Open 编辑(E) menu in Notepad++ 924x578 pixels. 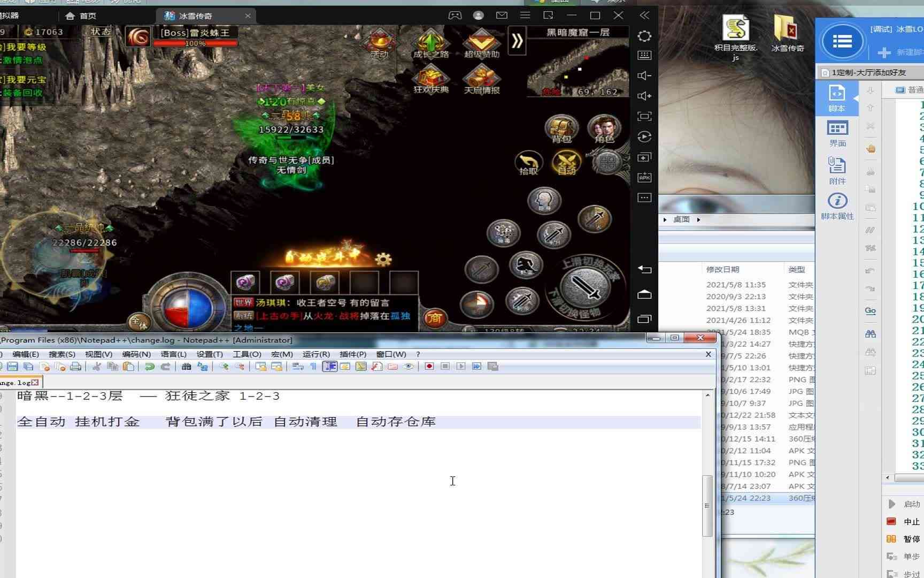[26, 354]
